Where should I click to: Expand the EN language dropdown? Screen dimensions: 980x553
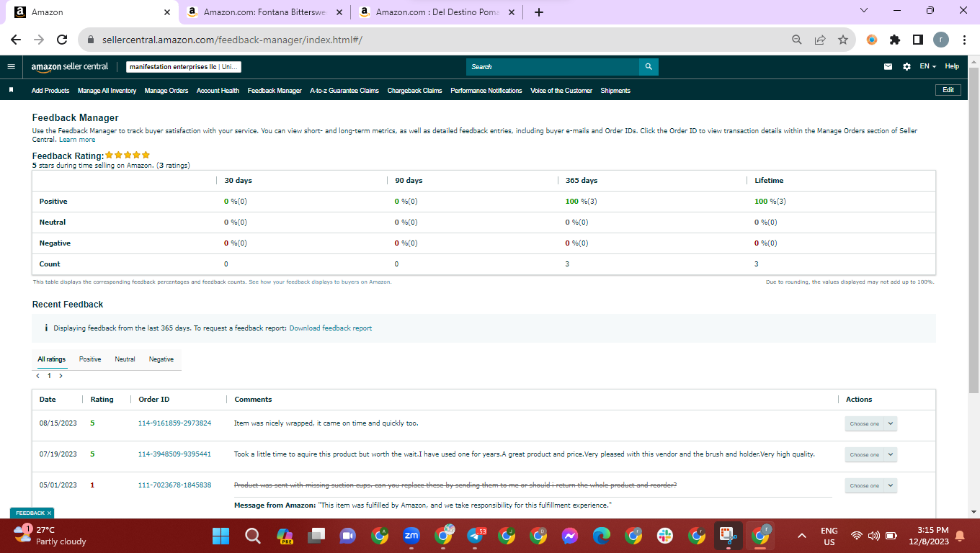point(927,67)
